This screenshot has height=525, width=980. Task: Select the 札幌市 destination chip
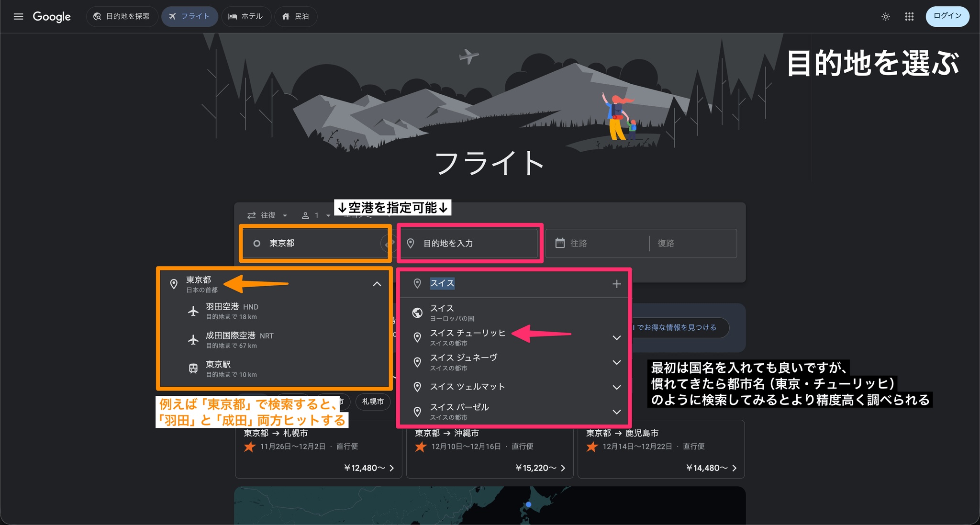click(x=373, y=402)
